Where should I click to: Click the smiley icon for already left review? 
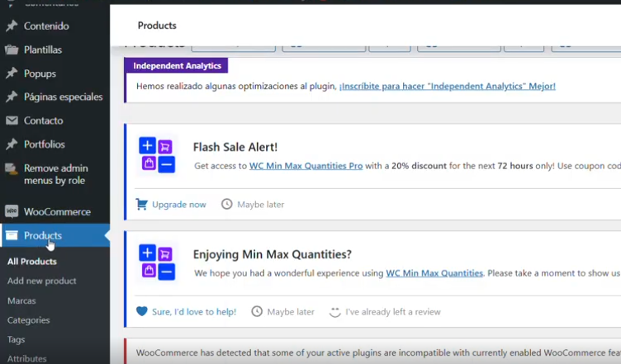(x=334, y=312)
